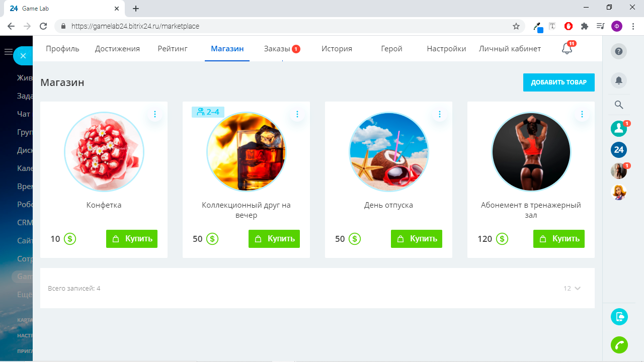This screenshot has width=644, height=362.
Task: Expand the page size dropdown showing 12
Action: (x=573, y=288)
